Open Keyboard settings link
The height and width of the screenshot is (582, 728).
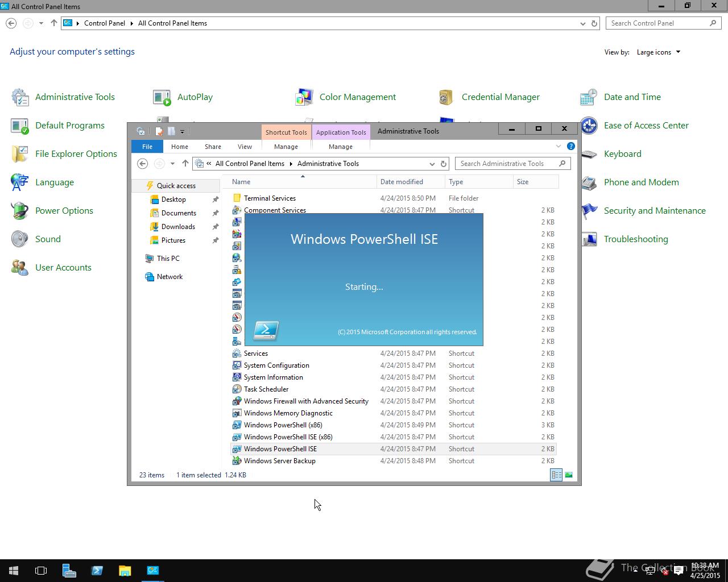[622, 154]
